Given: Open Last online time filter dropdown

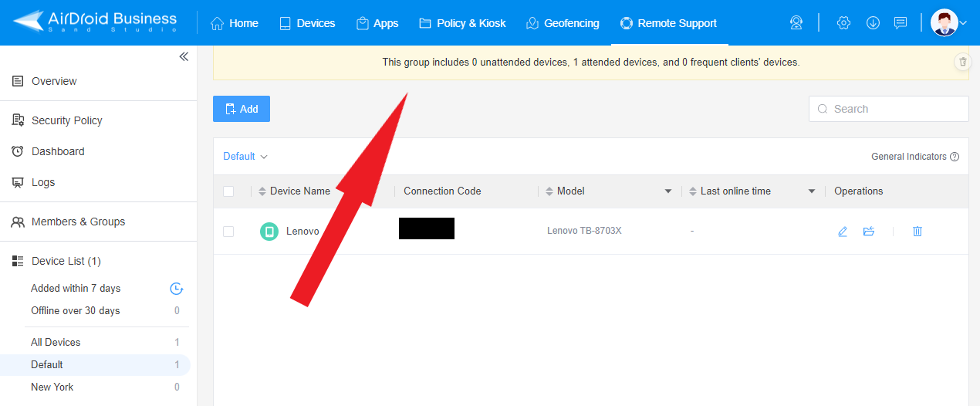Looking at the screenshot, I should coord(812,191).
